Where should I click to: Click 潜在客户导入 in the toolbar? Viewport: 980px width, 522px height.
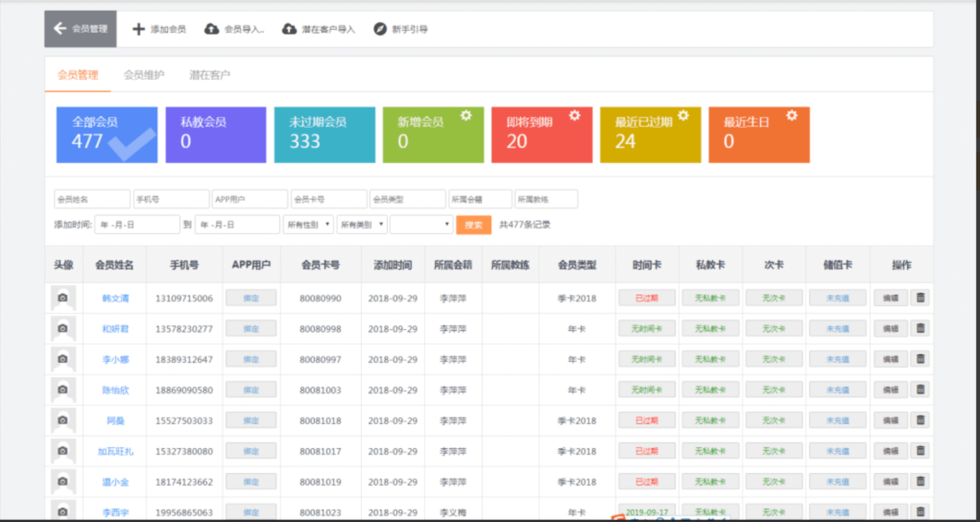pyautogui.click(x=319, y=29)
